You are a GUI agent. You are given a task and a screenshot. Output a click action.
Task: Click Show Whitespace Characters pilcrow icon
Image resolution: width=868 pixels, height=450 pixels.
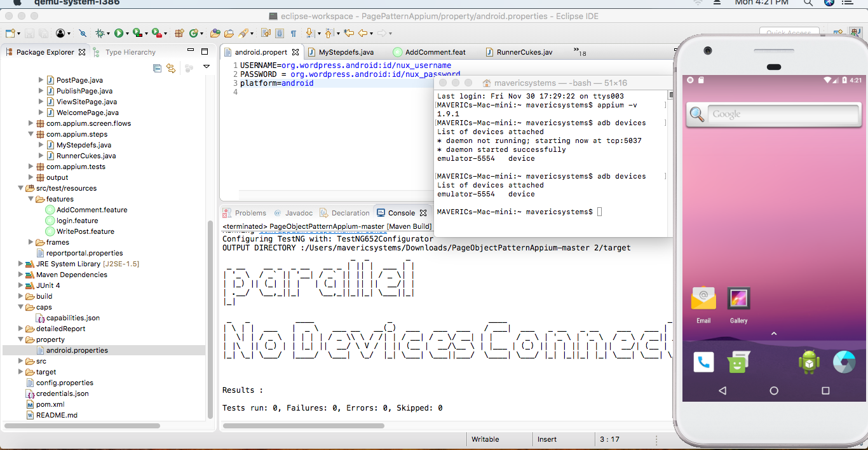click(294, 33)
